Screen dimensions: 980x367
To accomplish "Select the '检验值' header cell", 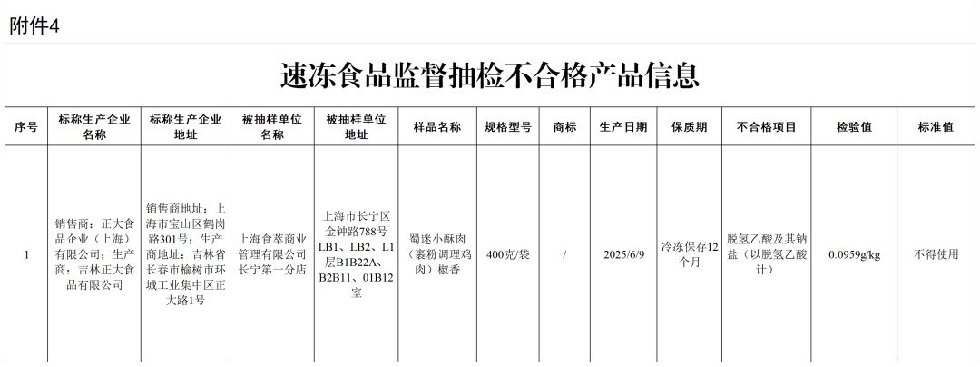I will pyautogui.click(x=854, y=127).
